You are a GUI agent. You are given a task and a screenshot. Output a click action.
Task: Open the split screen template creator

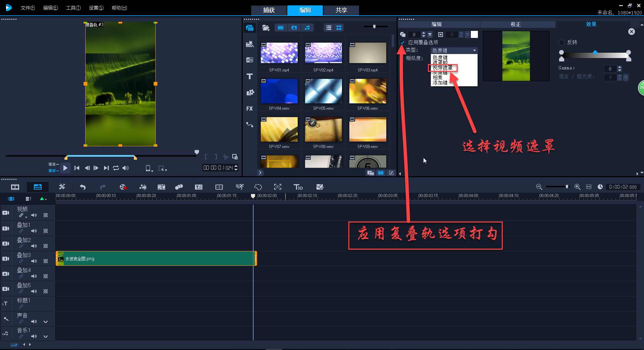320,187
